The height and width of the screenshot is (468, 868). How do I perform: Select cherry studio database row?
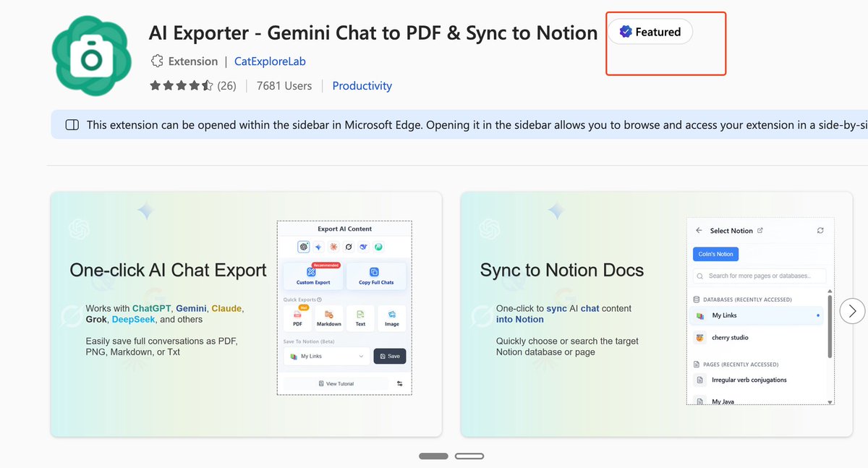pos(757,338)
